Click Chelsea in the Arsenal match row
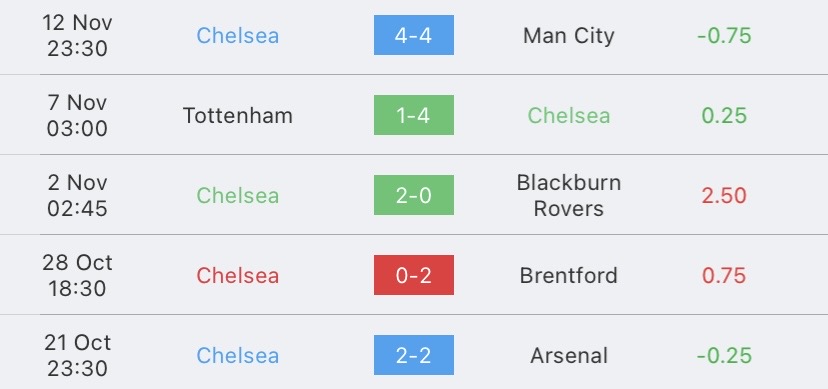This screenshot has width=828, height=389. coord(238,355)
